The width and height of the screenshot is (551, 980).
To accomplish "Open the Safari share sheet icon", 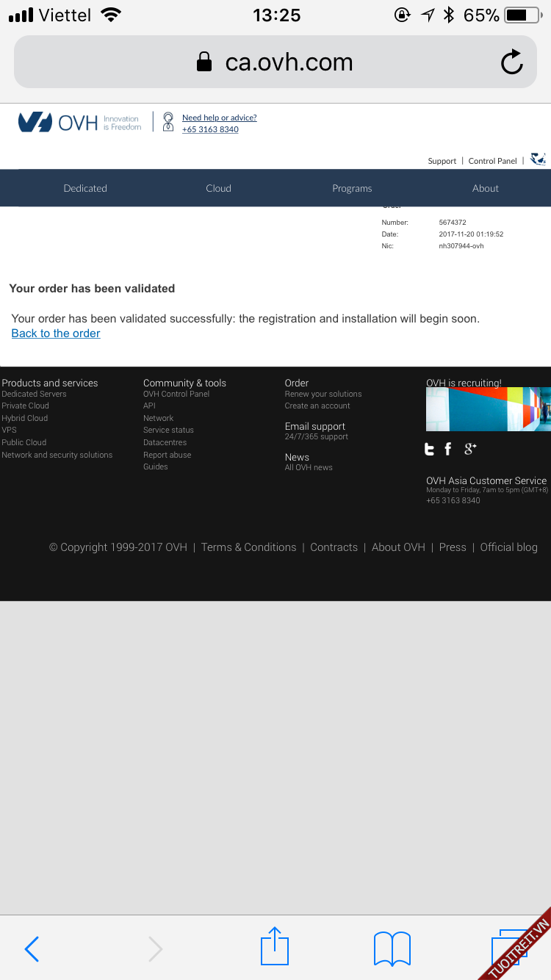I will 275,946.
